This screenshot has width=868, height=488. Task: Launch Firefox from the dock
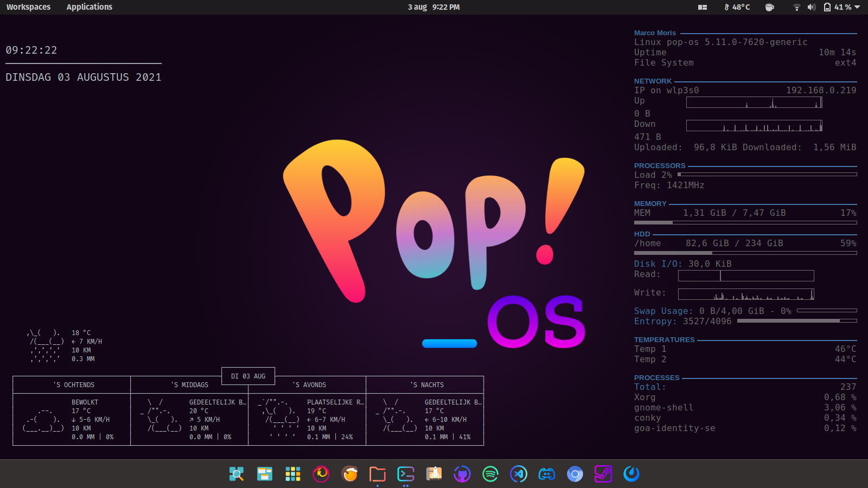point(321,474)
